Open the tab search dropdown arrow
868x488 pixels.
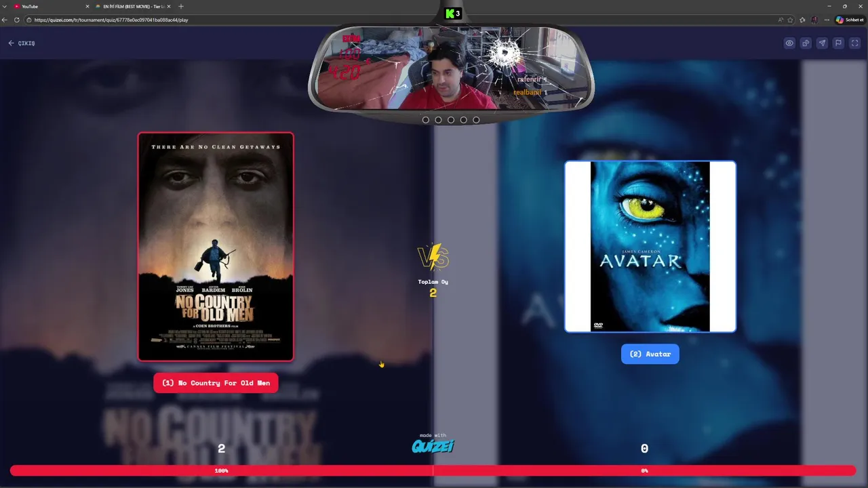point(5,6)
